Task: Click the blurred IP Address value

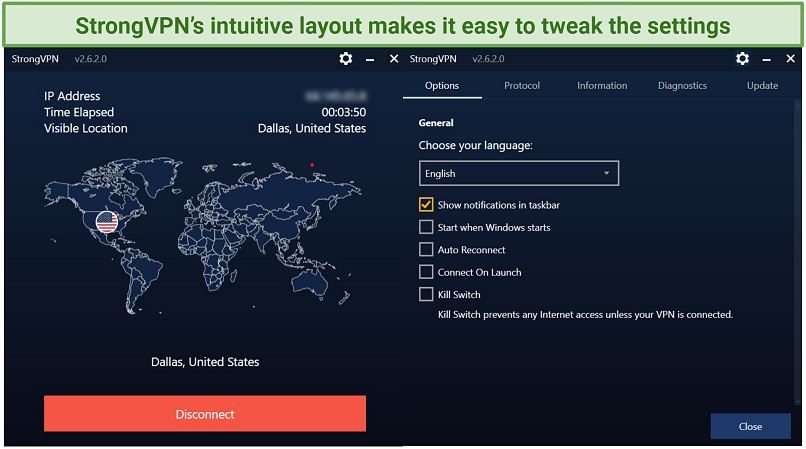Action: [x=336, y=96]
